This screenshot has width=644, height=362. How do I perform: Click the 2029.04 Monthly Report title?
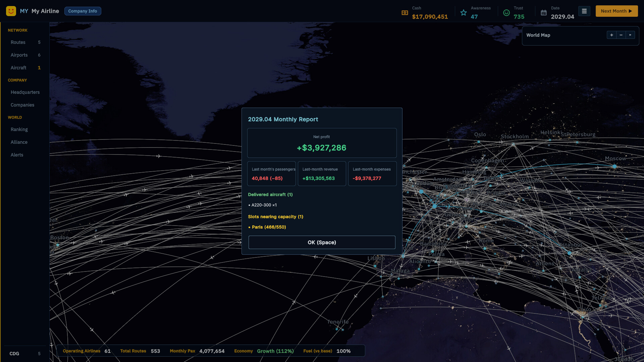point(283,119)
